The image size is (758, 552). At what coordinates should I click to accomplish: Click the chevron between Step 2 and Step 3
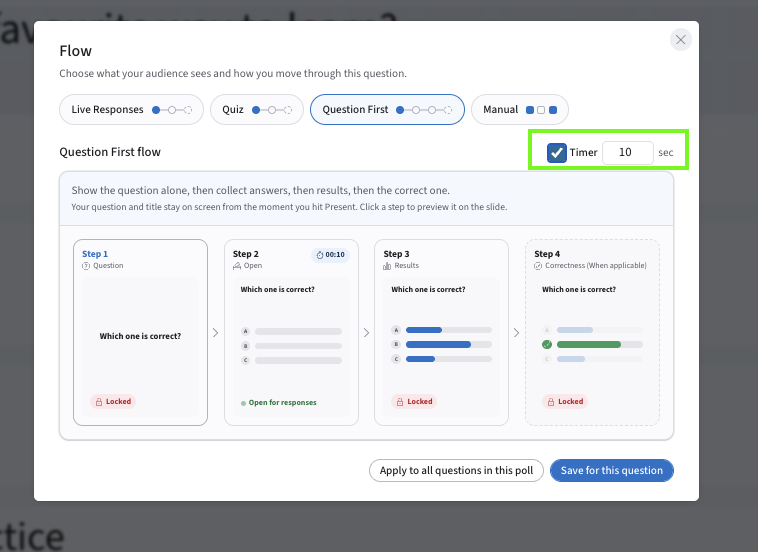366,333
